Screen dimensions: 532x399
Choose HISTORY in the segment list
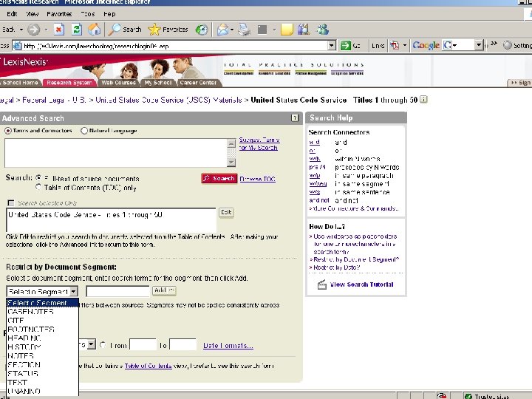(x=42, y=347)
